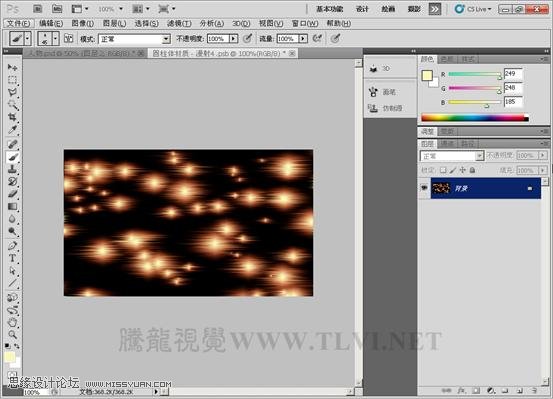553x399 pixels.
Task: Select the Path Selection tool
Action: pos(13,271)
